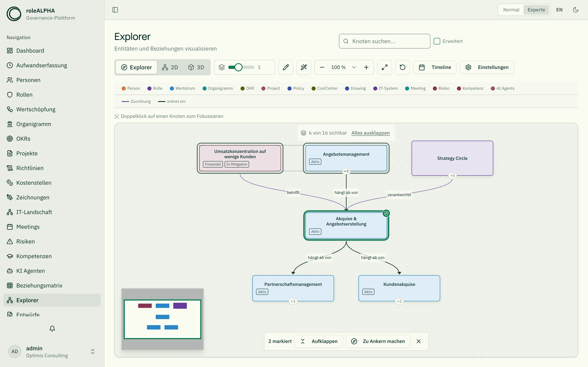Switch to Normal mode
This screenshot has height=367, width=588.
(x=511, y=10)
